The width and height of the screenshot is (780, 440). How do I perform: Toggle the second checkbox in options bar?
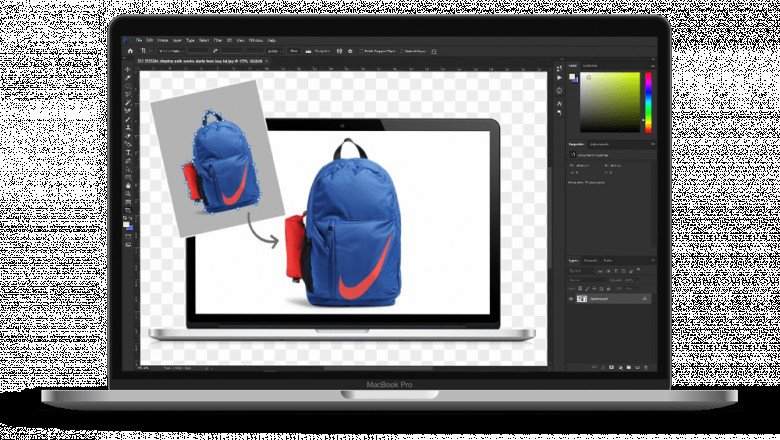402,51
